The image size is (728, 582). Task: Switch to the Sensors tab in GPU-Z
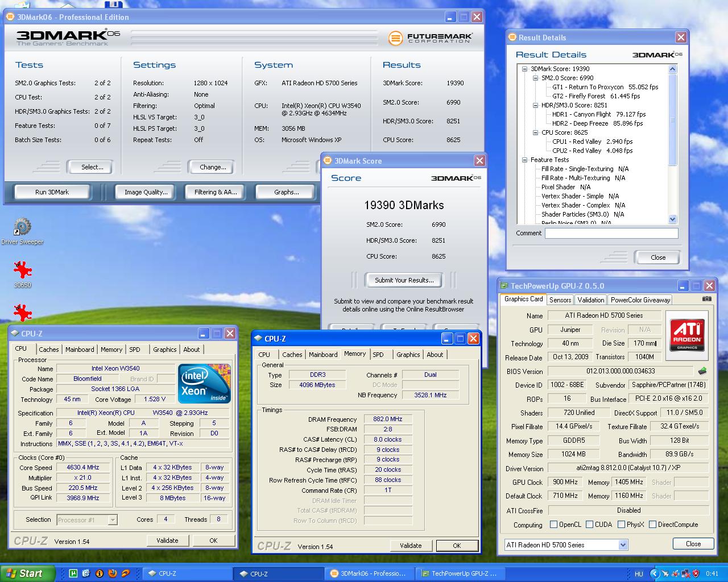point(560,300)
